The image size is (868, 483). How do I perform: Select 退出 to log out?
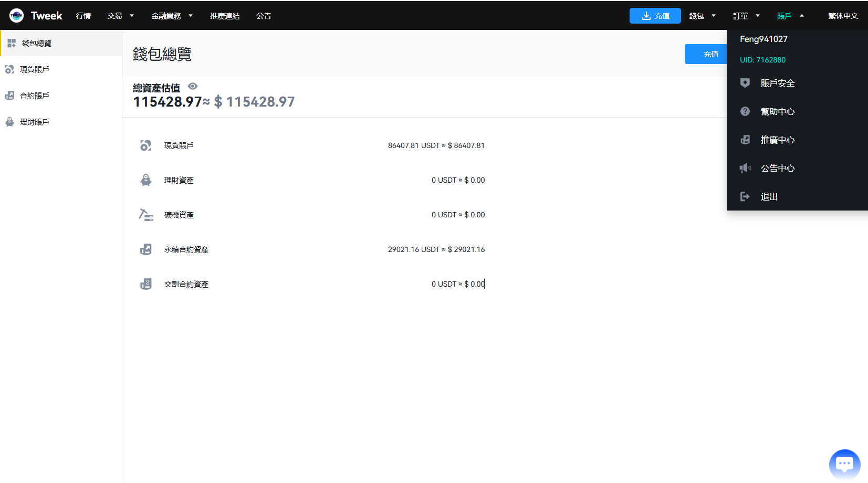coord(769,196)
